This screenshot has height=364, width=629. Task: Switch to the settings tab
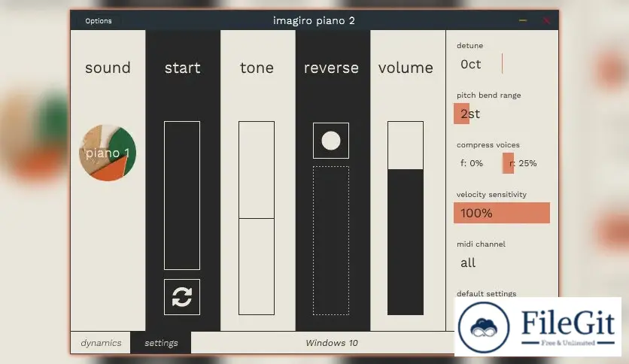161,343
